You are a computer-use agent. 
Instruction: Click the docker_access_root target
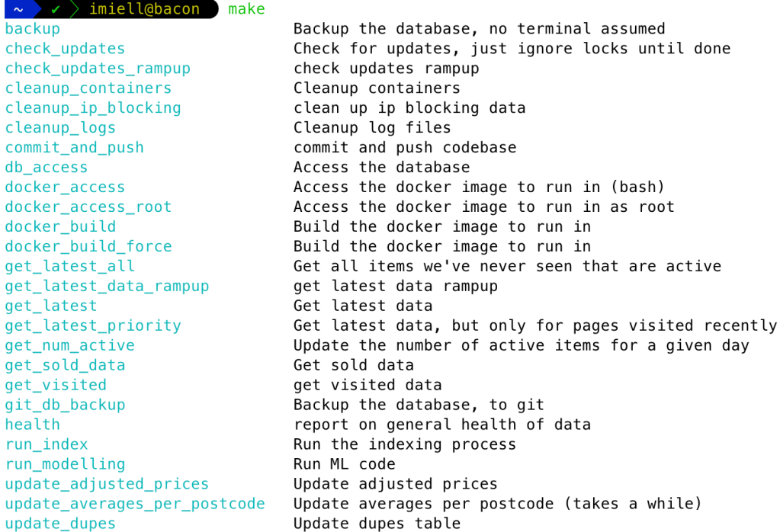tap(88, 207)
